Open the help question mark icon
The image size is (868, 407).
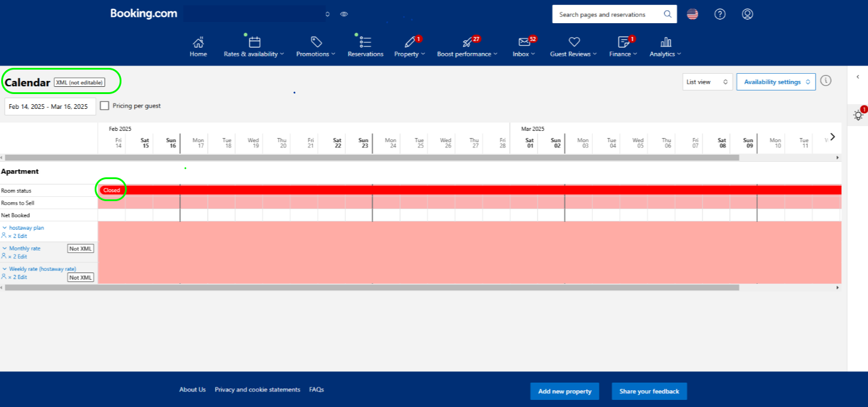720,14
